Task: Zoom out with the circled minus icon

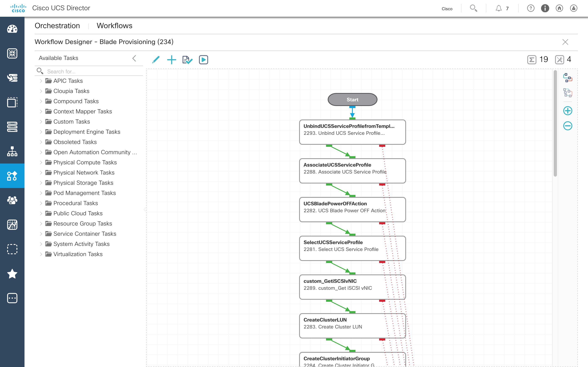Action: click(x=568, y=126)
